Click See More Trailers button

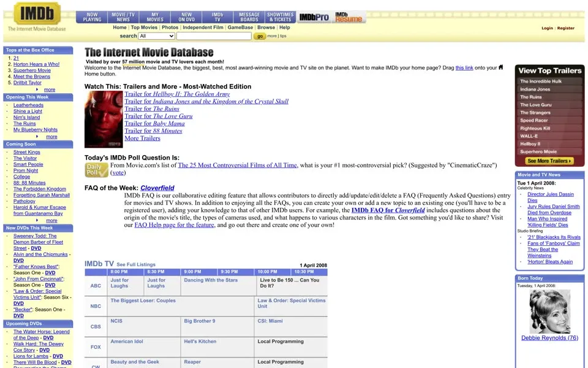coord(549,161)
